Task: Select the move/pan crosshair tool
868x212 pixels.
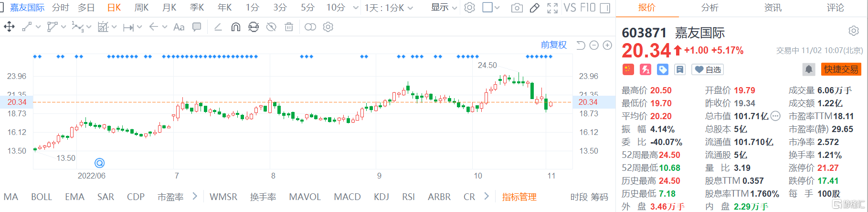Action: coord(9,27)
